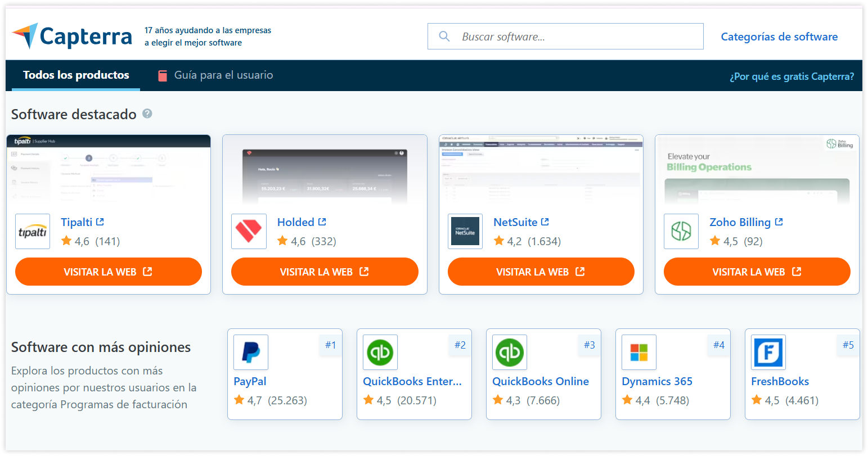Click the external link icon beside Tipalti

click(x=100, y=222)
